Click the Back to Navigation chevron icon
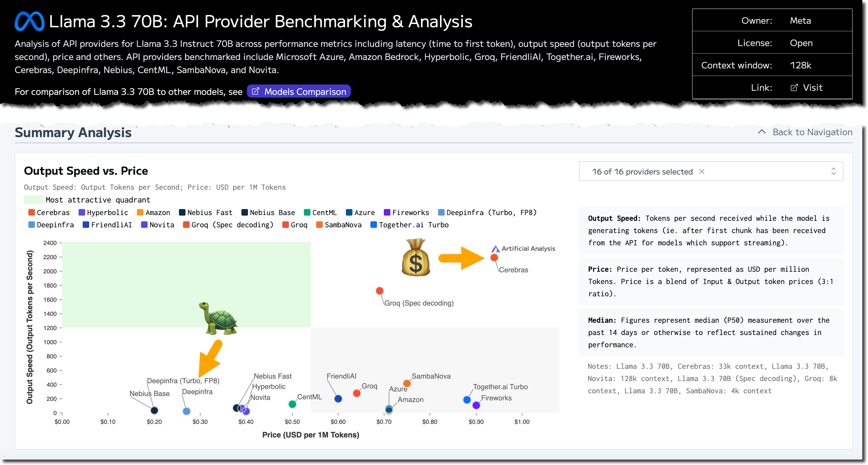The image size is (868, 465). coord(762,132)
